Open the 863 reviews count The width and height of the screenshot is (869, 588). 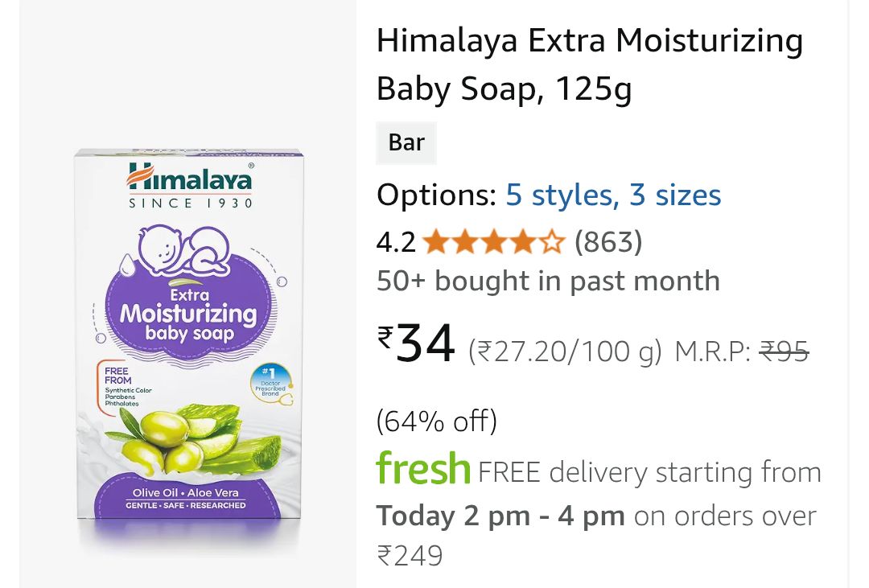tap(608, 242)
